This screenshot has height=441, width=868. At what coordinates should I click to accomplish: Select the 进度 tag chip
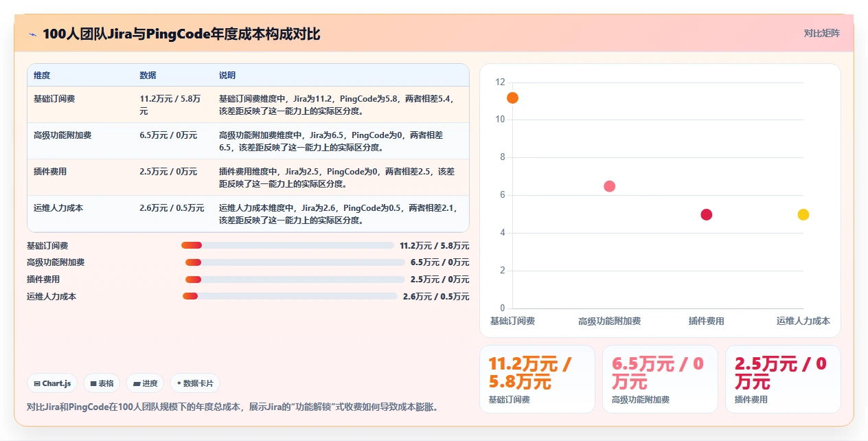click(145, 383)
